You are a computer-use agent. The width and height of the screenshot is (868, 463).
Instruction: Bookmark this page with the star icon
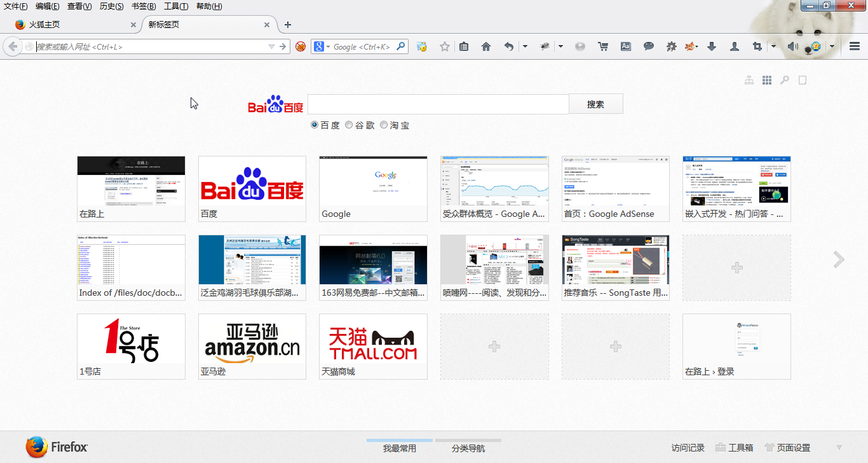coord(445,46)
